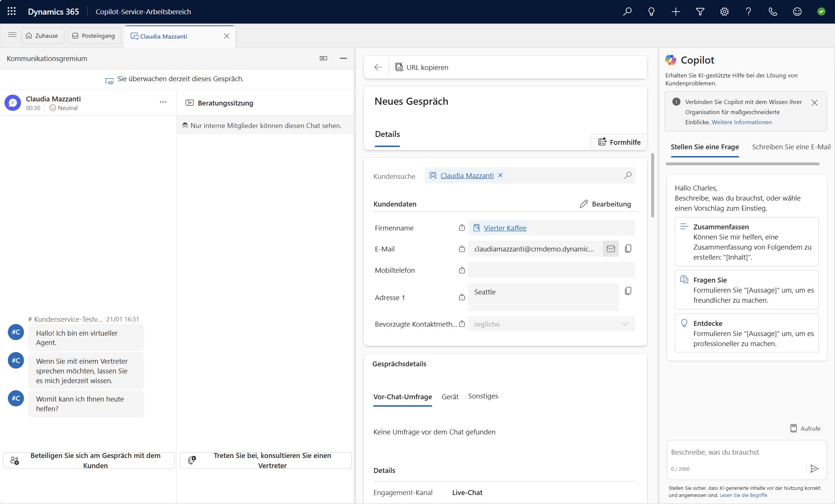Click the Copilot horizontal tab scrollbar

pos(743,164)
